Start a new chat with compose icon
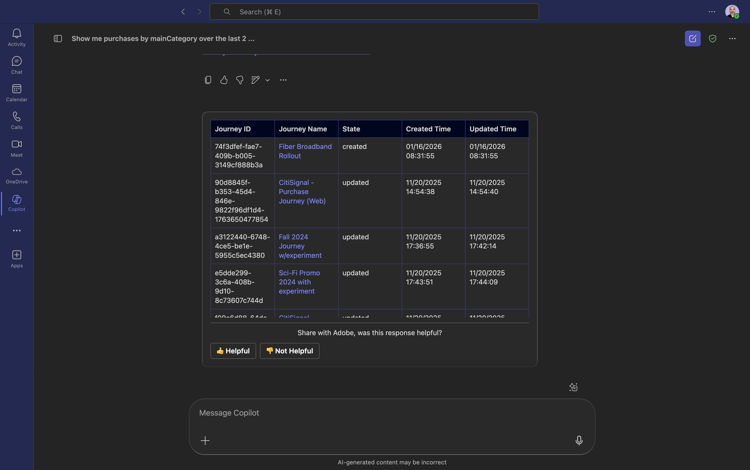Viewport: 750px width, 470px height. tap(693, 38)
